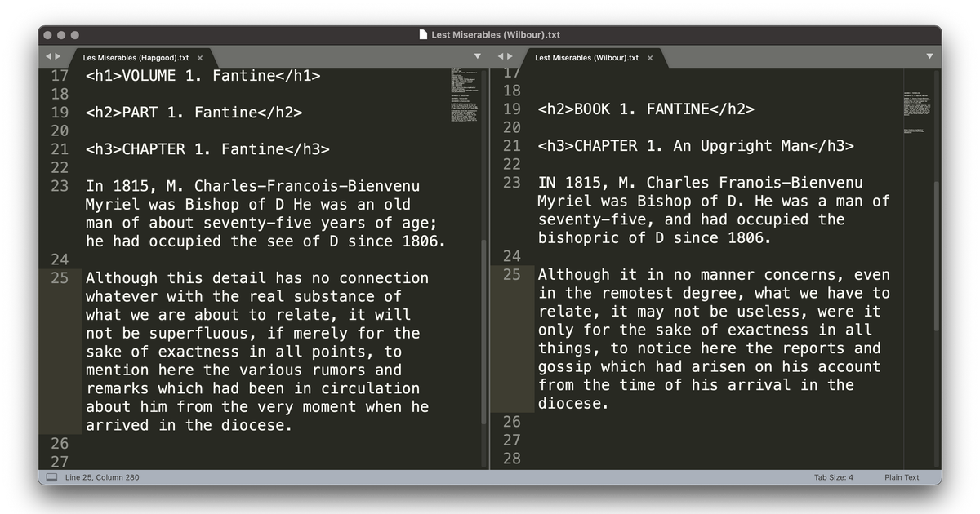Switch to Les Miserables (Hapgood).txt tab

[x=136, y=58]
